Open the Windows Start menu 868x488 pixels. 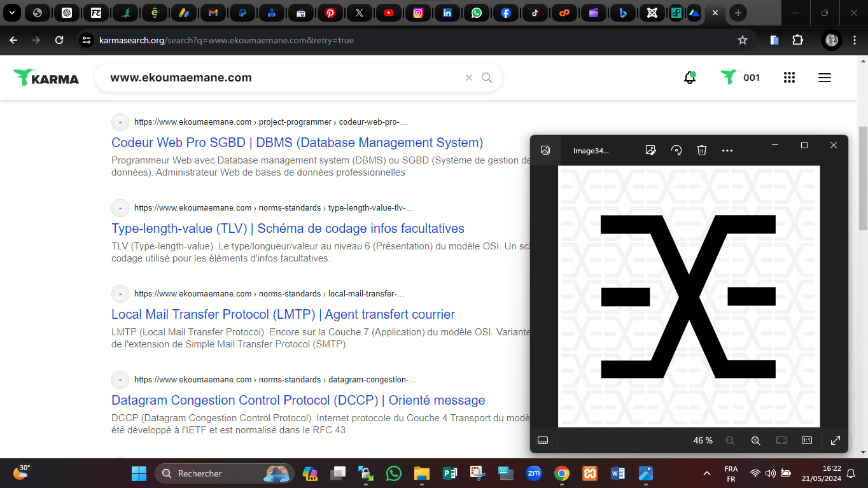pyautogui.click(x=139, y=473)
